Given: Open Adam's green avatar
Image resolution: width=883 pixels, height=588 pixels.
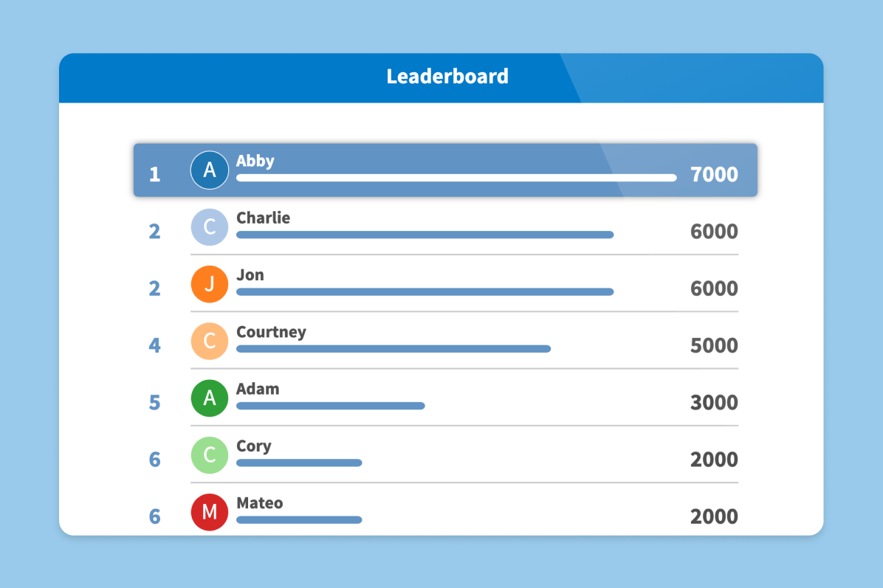Looking at the screenshot, I should coord(210,398).
